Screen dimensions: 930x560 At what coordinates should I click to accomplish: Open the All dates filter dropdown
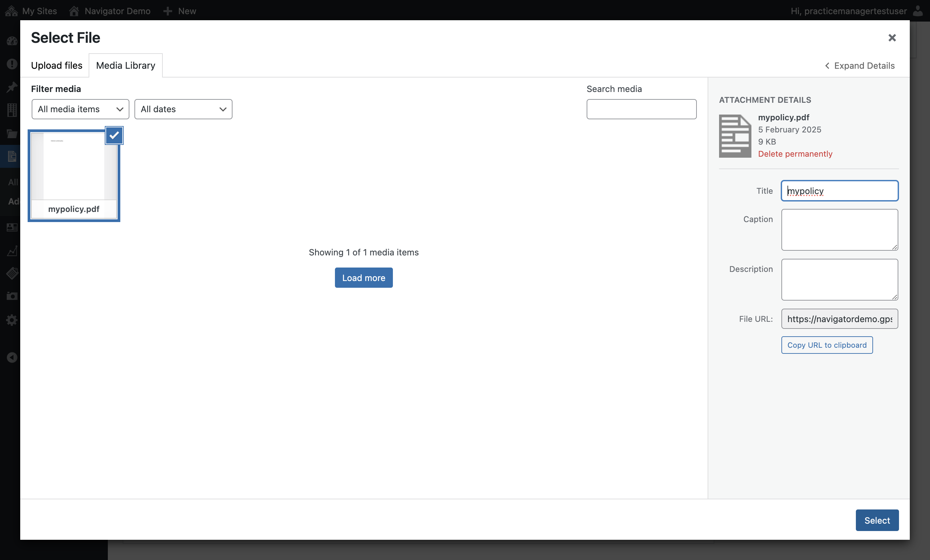click(183, 109)
